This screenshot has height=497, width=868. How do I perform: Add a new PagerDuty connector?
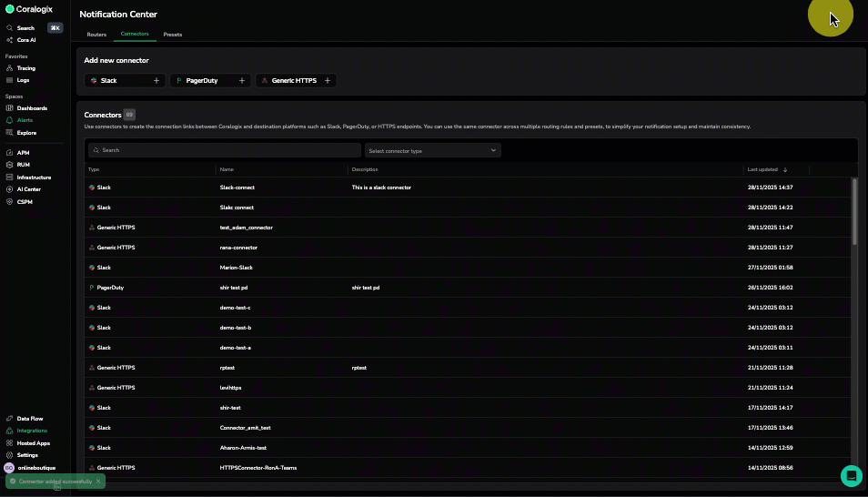[x=242, y=81]
